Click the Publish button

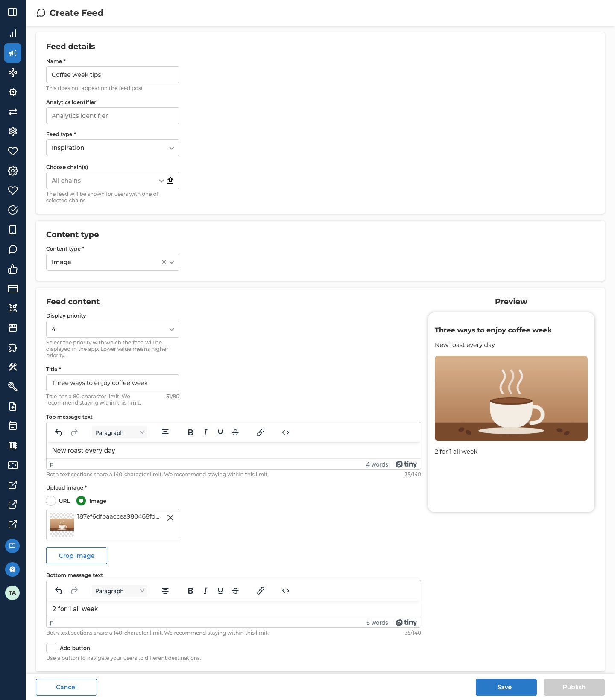pyautogui.click(x=574, y=687)
